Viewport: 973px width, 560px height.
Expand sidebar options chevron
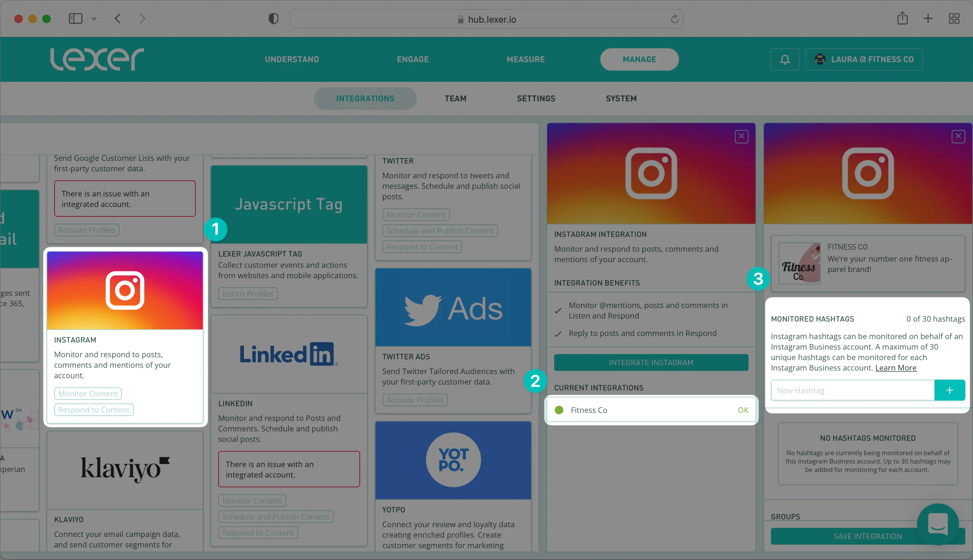[x=94, y=19]
